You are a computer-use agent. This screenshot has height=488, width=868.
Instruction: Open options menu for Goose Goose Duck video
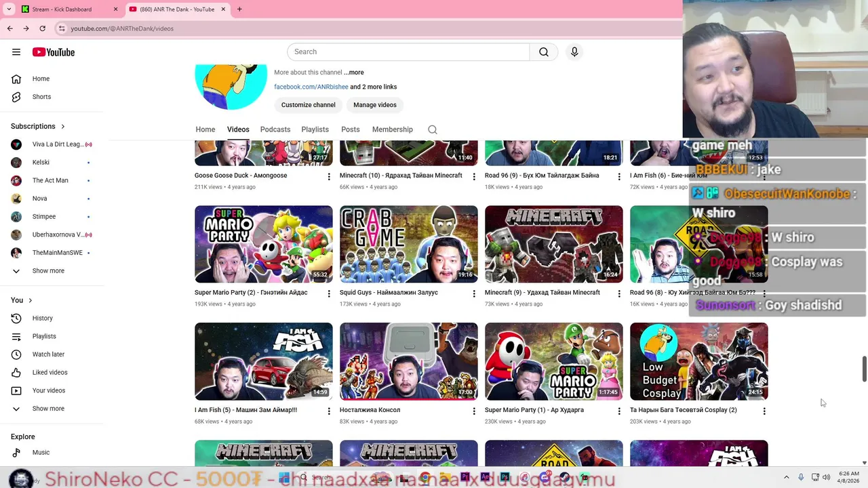coord(329,176)
